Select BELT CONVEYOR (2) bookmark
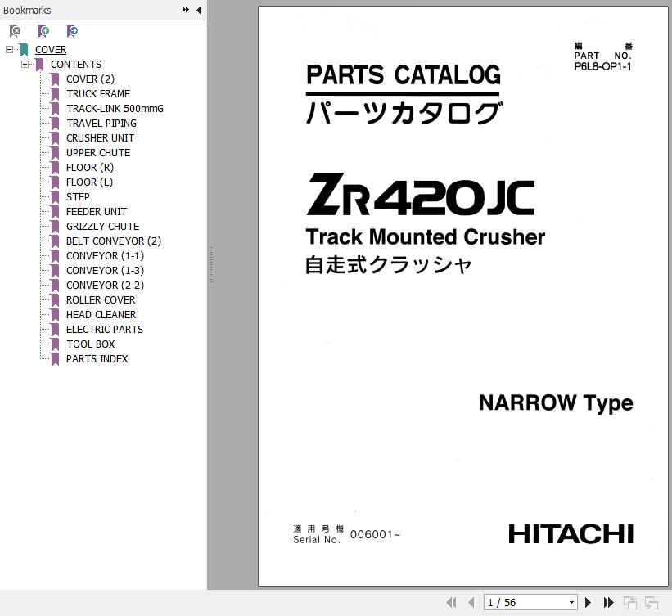The height and width of the screenshot is (616, 672). point(114,241)
